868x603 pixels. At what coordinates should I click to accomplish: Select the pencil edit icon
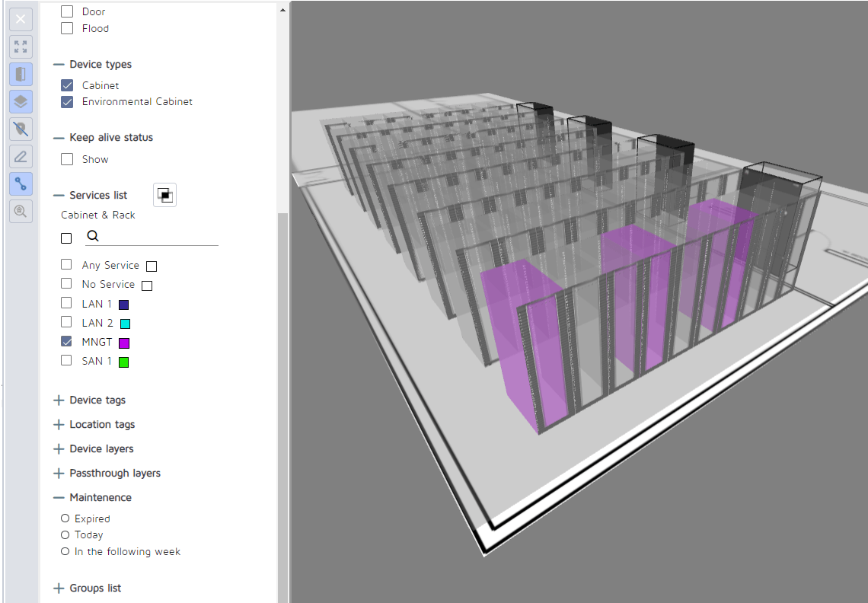(21, 156)
